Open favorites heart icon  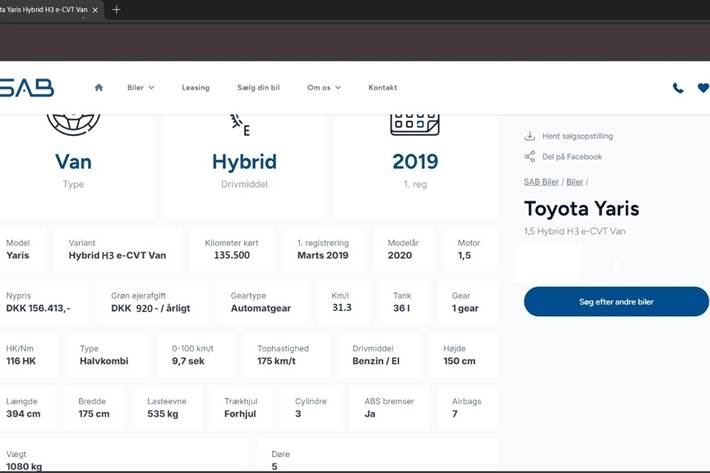[x=703, y=88]
